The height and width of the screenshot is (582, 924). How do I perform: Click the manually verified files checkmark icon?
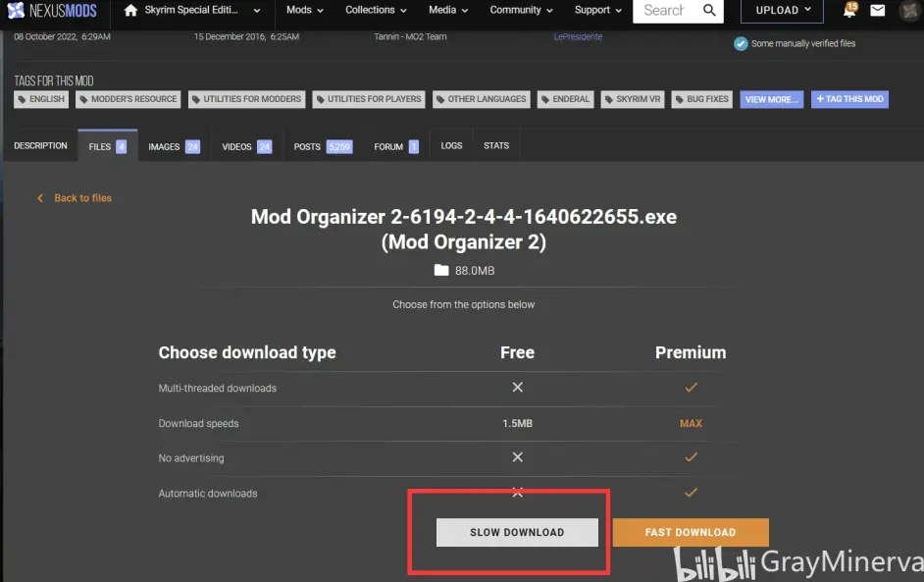click(x=741, y=43)
